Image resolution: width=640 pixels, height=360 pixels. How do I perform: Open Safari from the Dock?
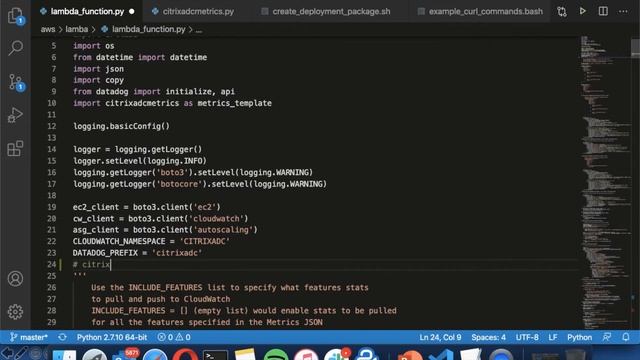[155, 355]
